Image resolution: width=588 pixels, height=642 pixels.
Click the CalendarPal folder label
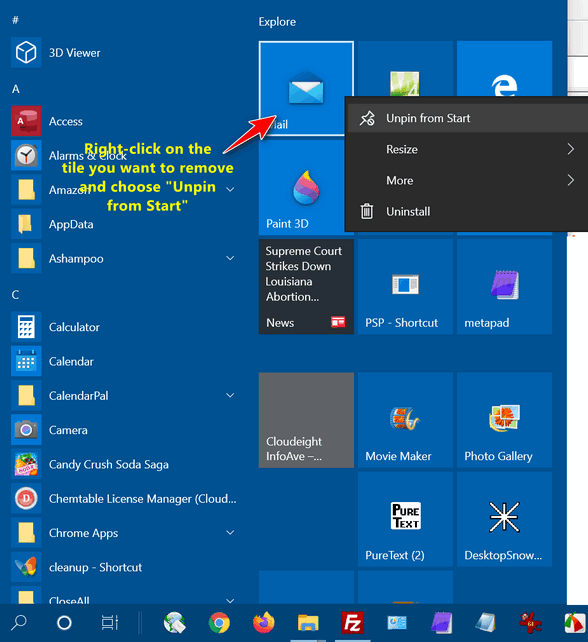click(x=79, y=396)
